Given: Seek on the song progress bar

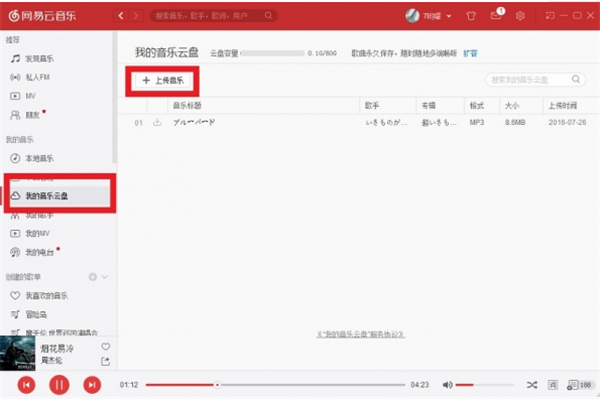Looking at the screenshot, I should coord(275,385).
